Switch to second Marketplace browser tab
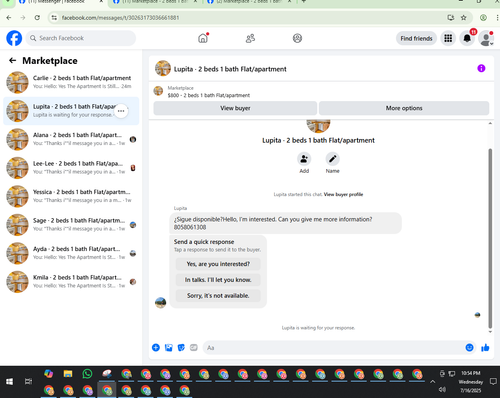The height and width of the screenshot is (398, 500). coord(155,2)
